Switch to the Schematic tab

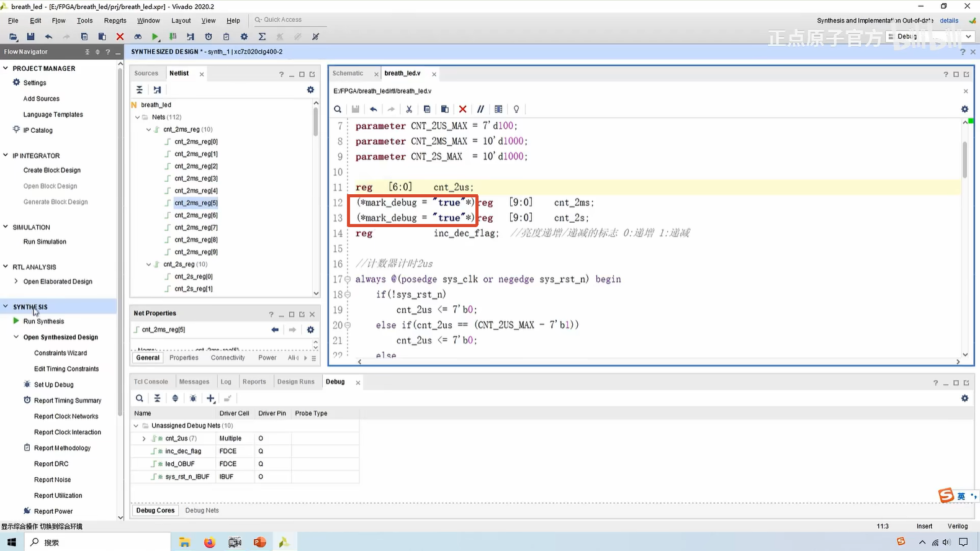(348, 73)
